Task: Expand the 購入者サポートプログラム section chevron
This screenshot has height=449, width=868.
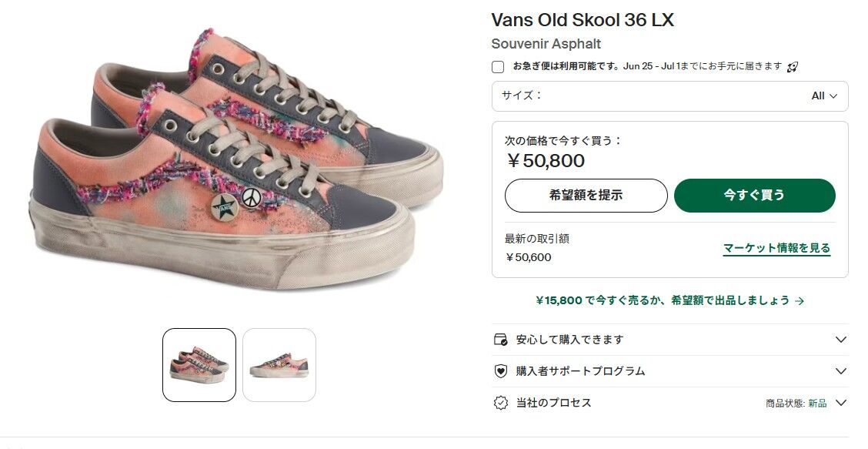Action: coord(841,371)
